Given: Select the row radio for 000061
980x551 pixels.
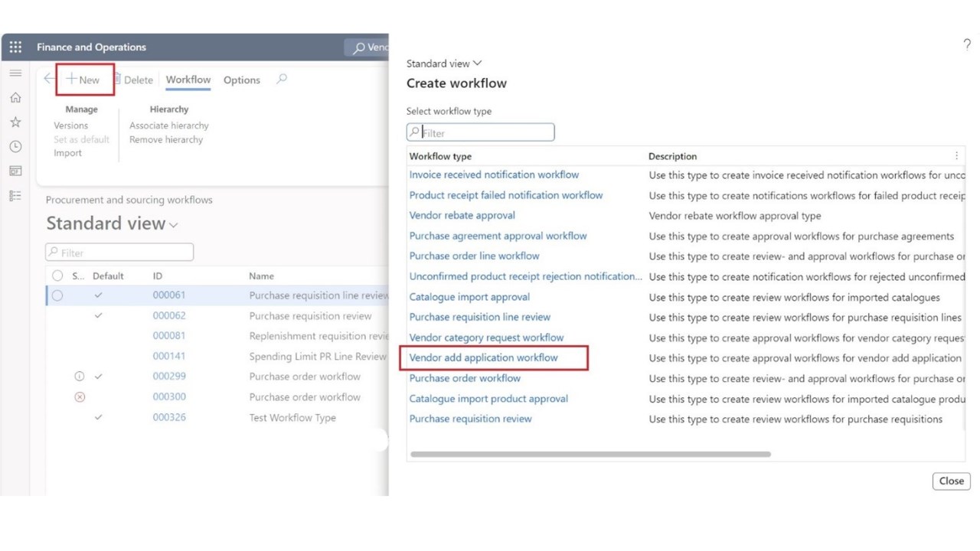Looking at the screenshot, I should click(57, 295).
